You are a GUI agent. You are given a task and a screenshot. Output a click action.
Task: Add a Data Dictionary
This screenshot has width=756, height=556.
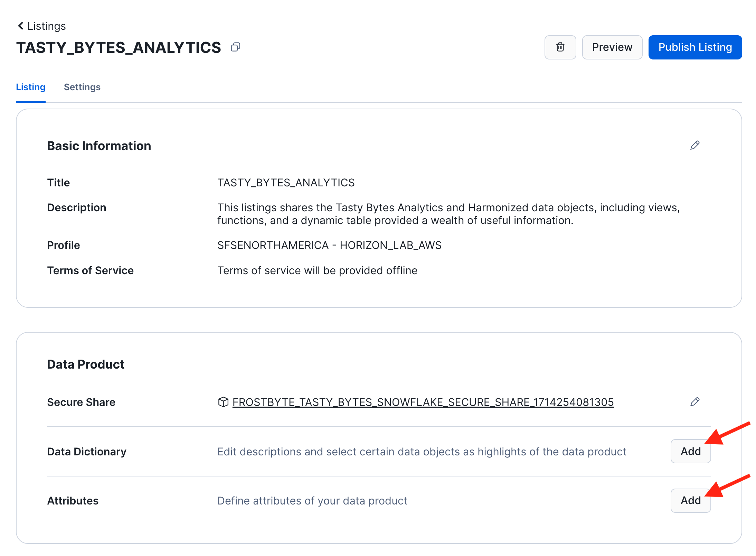[690, 451]
